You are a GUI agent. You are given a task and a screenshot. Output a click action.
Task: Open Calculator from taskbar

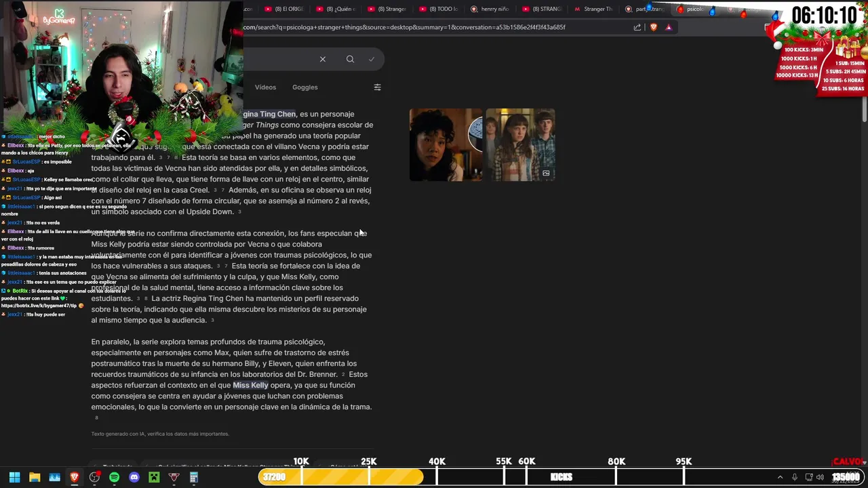194,477
